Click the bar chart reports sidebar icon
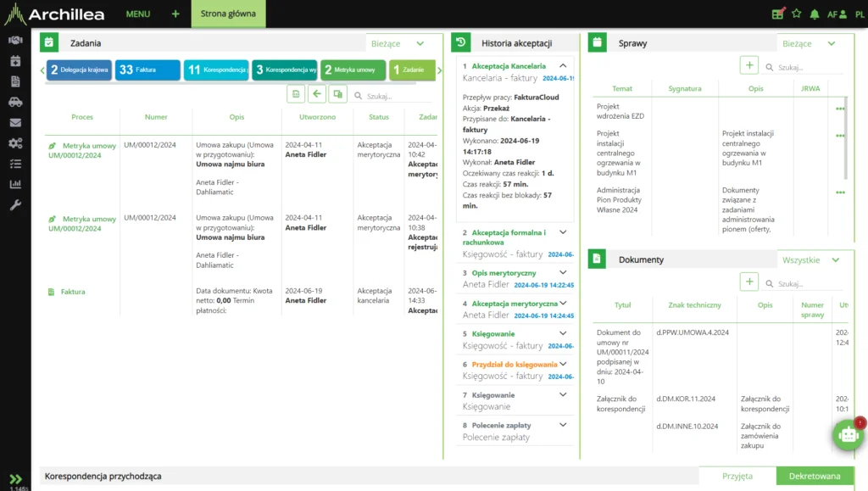This screenshot has height=491, width=868. [14, 184]
